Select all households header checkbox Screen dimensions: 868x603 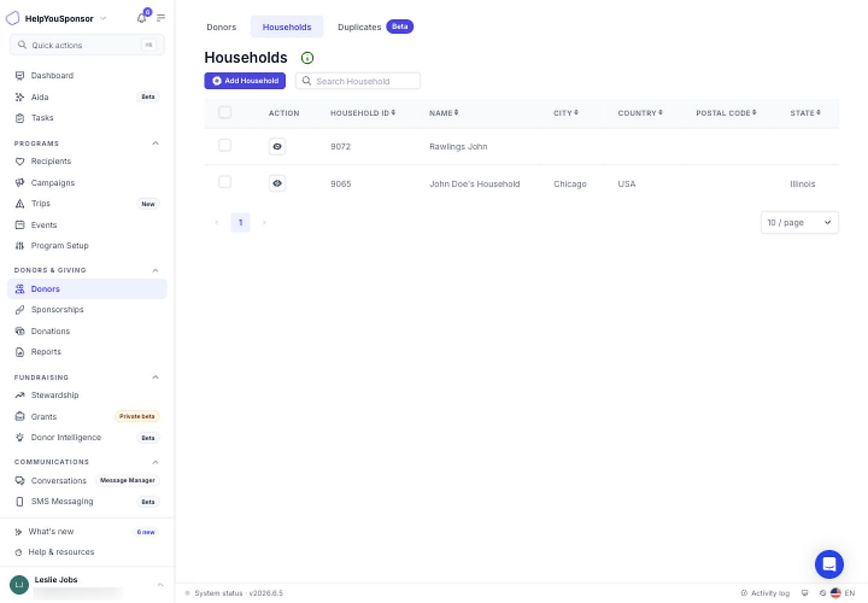coord(225,112)
